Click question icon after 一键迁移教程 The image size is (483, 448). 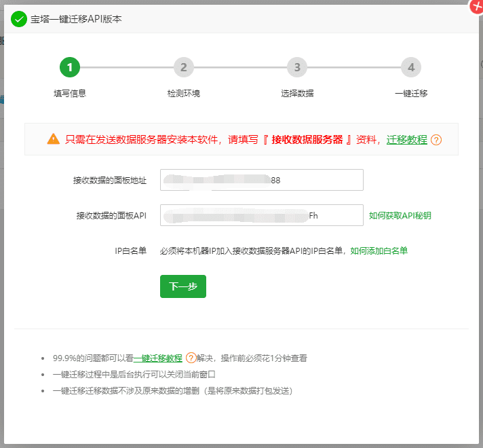click(191, 358)
